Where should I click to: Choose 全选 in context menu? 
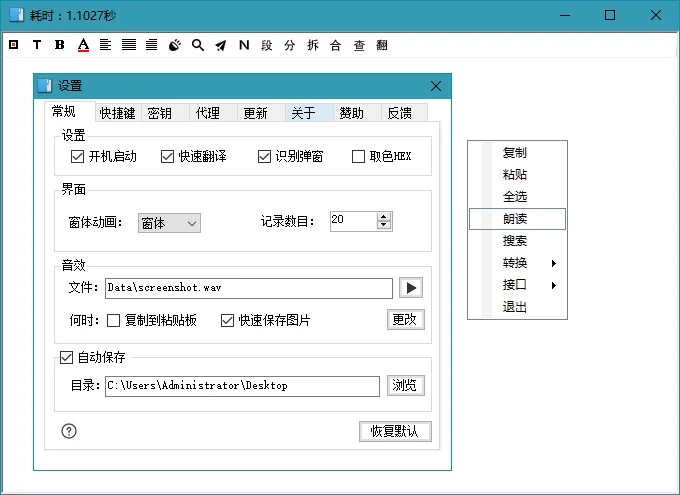click(x=517, y=197)
